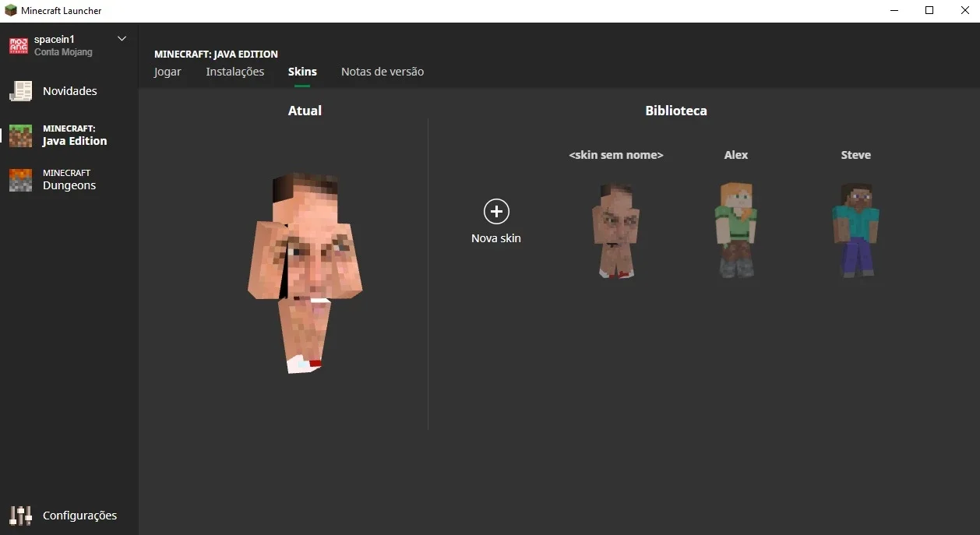980x535 pixels.
Task: Select the Skins tab
Action: tap(302, 72)
